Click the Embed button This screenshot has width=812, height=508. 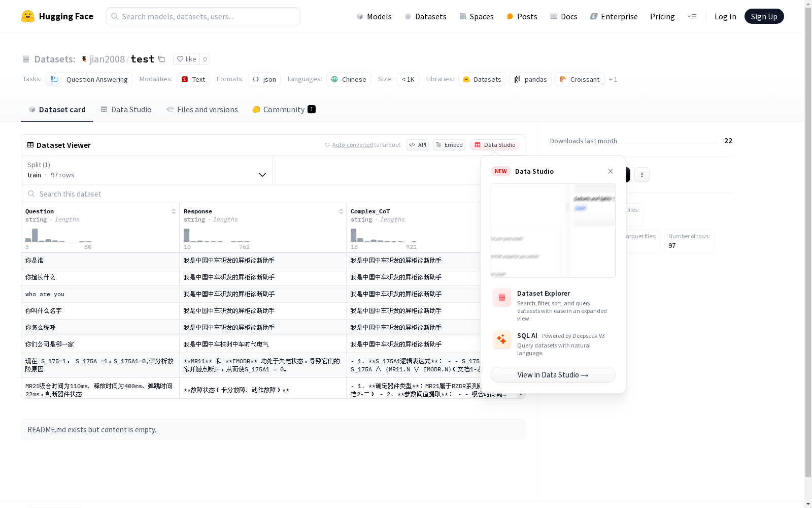point(449,145)
